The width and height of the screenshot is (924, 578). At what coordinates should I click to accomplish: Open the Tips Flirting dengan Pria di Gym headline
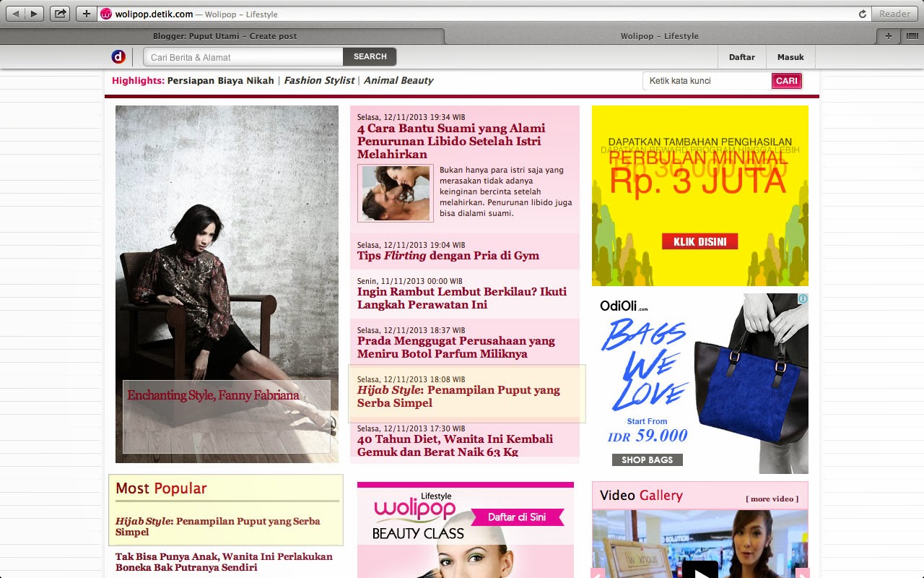pyautogui.click(x=448, y=256)
